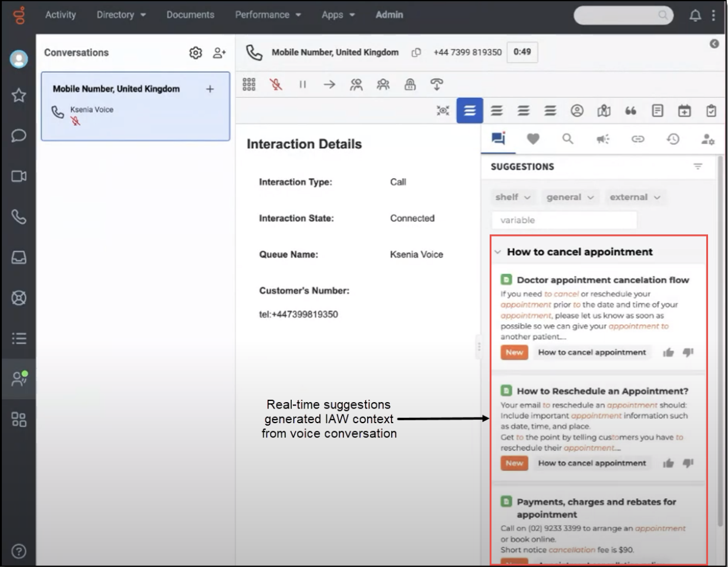Open How to Reschedule an Appointment article
Screen dimensions: 728x567
[602, 391]
